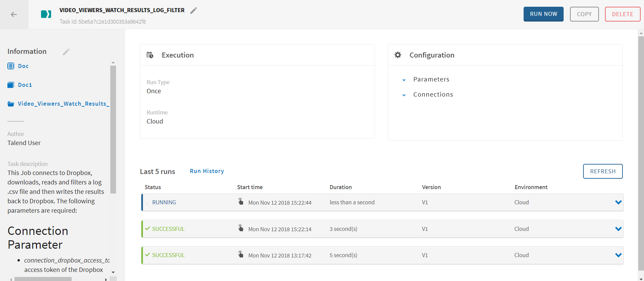Click manual trigger icon on RUNNING row
This screenshot has width=644, height=281.
tap(241, 202)
